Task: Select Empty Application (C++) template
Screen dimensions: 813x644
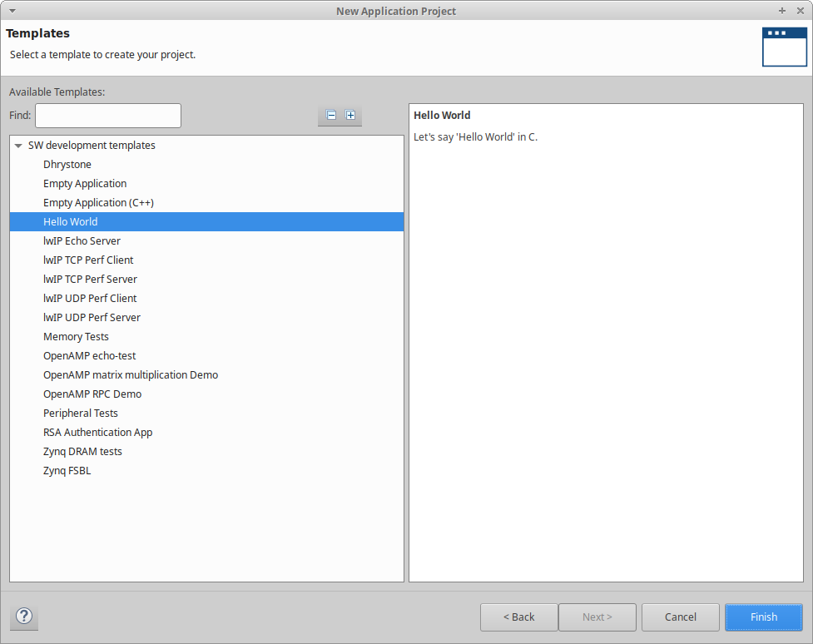Action: pos(98,203)
